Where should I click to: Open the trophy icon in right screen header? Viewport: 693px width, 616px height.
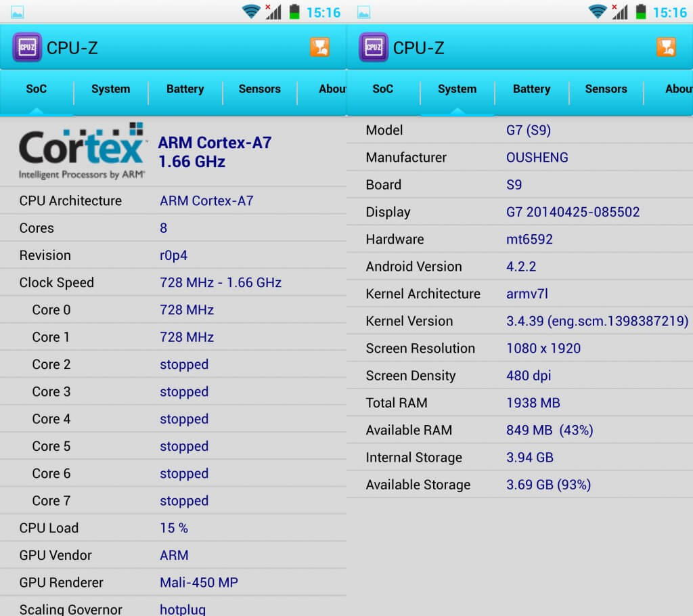666,47
